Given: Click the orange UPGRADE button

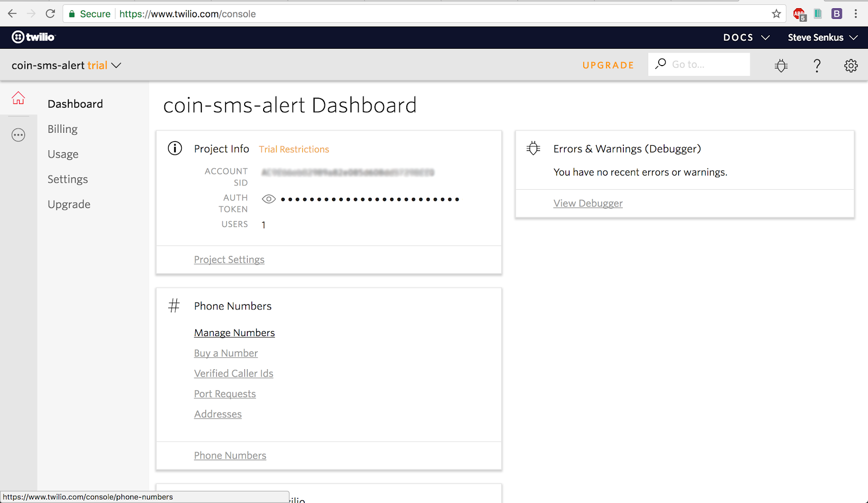Looking at the screenshot, I should click(608, 65).
